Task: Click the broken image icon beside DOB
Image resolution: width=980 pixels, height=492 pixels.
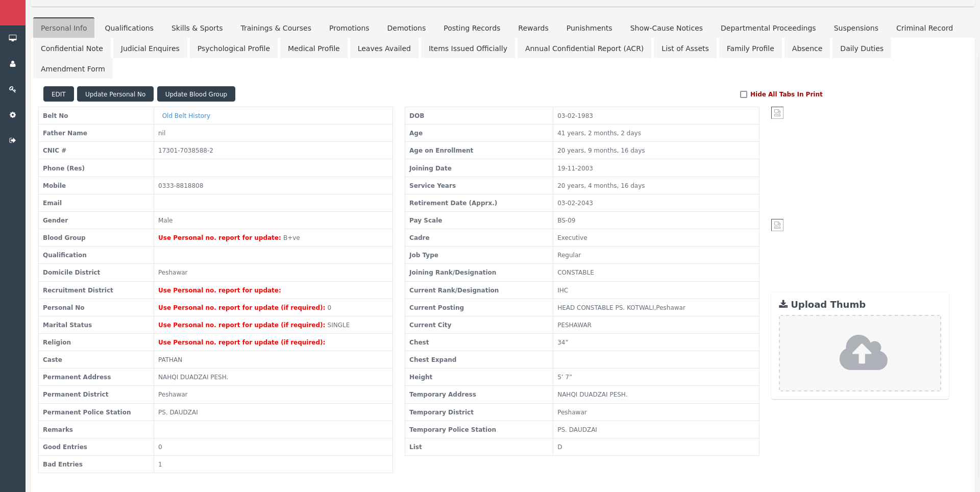Action: (777, 113)
